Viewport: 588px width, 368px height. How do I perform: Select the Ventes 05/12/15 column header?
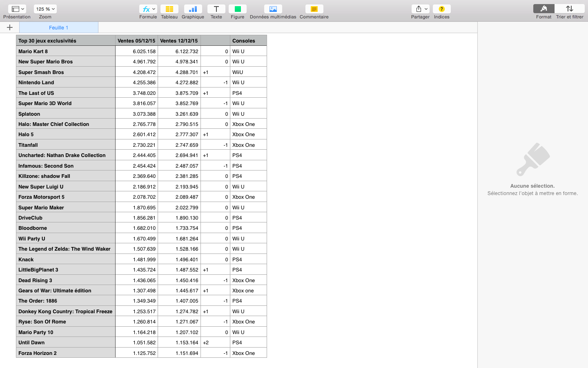pyautogui.click(x=136, y=40)
